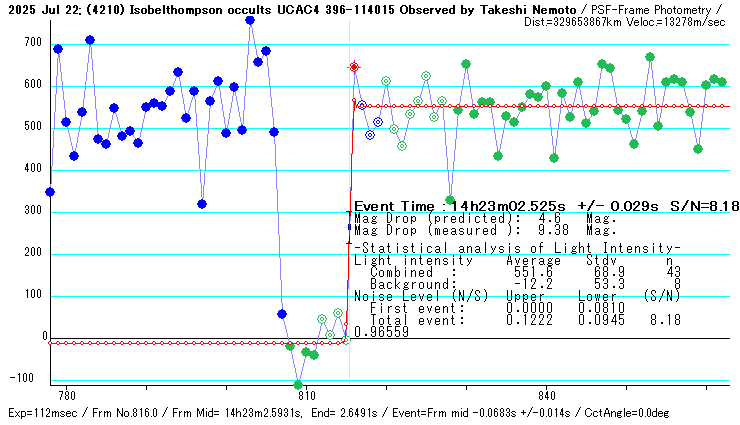Select the first blue data point at the left edge
This screenshot has width=740, height=425.
[x=50, y=192]
